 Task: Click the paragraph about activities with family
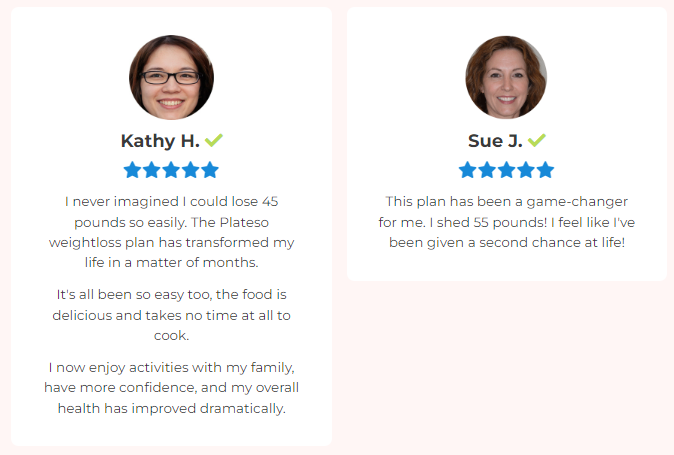pyautogui.click(x=172, y=388)
